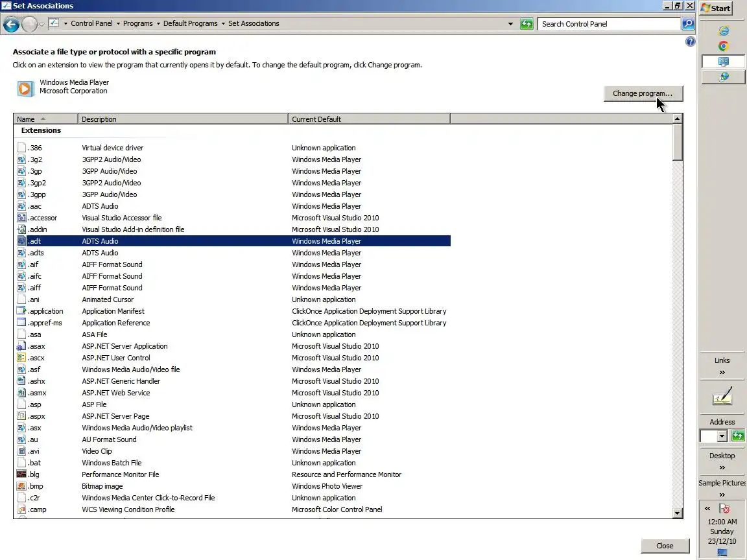Go to Control Panel breadcrumb
Screen dimensions: 747x560
click(x=91, y=23)
